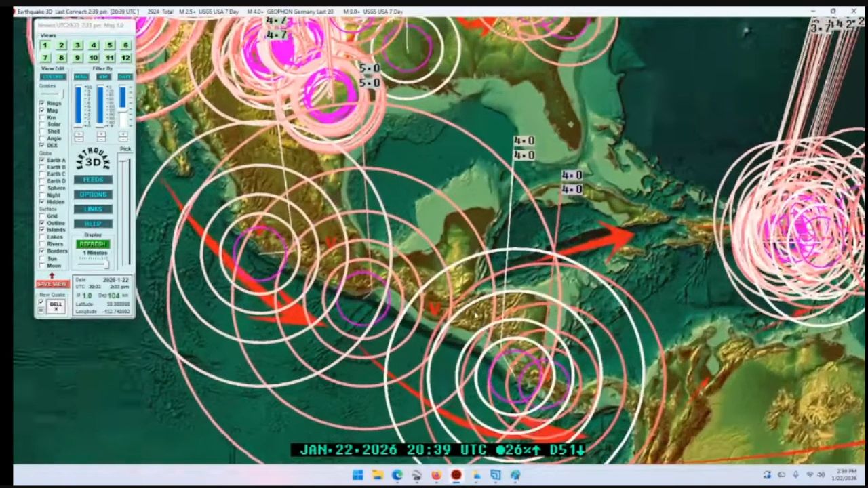This screenshot has width=868, height=488.
Task: Click the red Save View button
Action: pos(52,284)
